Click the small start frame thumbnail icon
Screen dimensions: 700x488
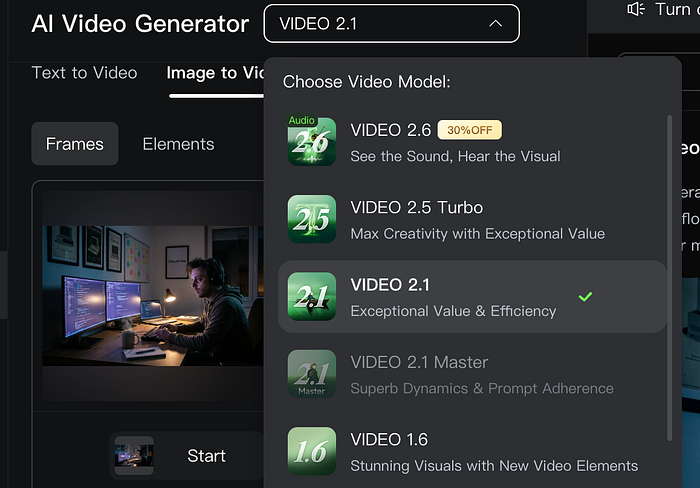point(134,455)
